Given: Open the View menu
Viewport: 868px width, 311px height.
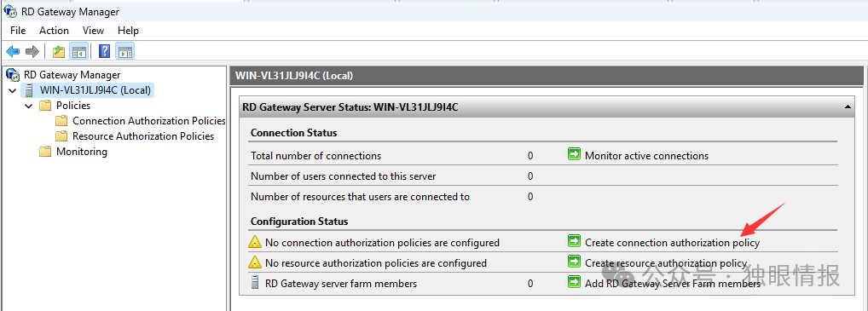Looking at the screenshot, I should point(93,31).
